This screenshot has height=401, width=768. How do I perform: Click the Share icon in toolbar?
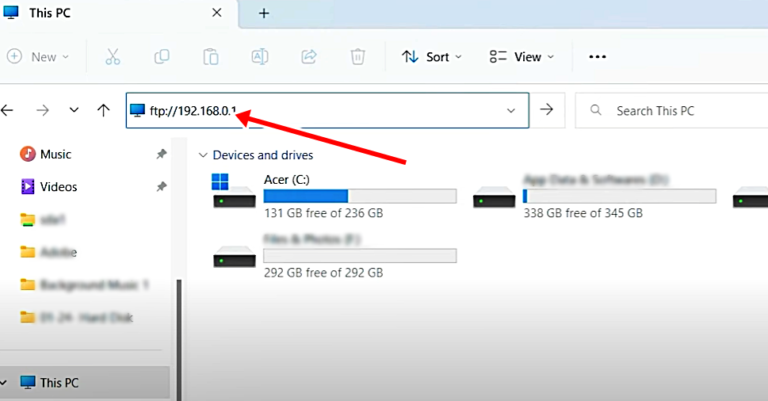coord(309,57)
